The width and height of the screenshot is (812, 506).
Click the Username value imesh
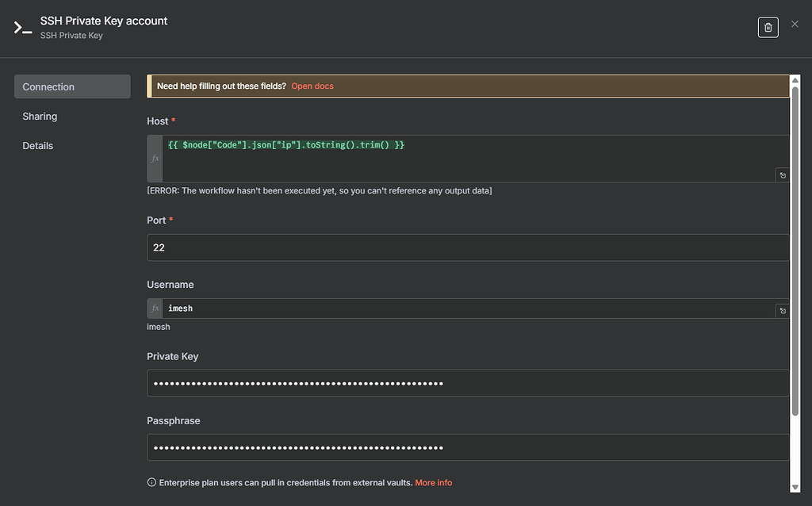(x=180, y=308)
